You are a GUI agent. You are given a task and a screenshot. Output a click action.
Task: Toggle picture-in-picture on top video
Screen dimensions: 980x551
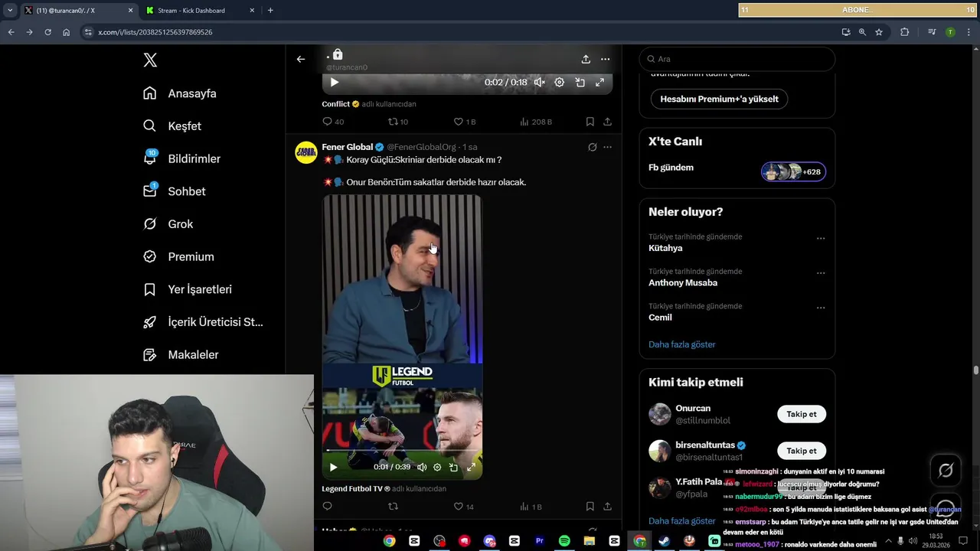pos(580,82)
